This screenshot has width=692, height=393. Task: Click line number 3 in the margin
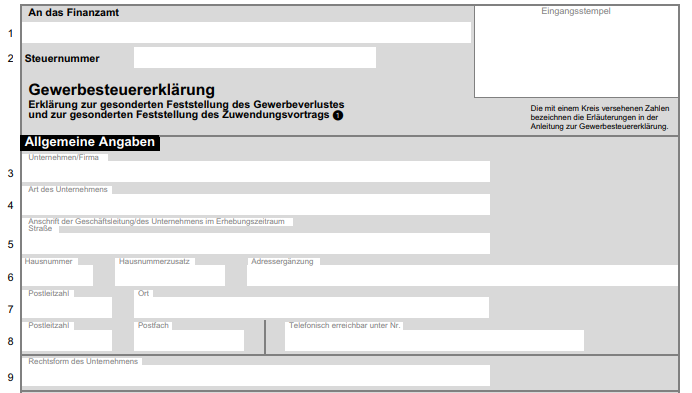[x=11, y=174]
